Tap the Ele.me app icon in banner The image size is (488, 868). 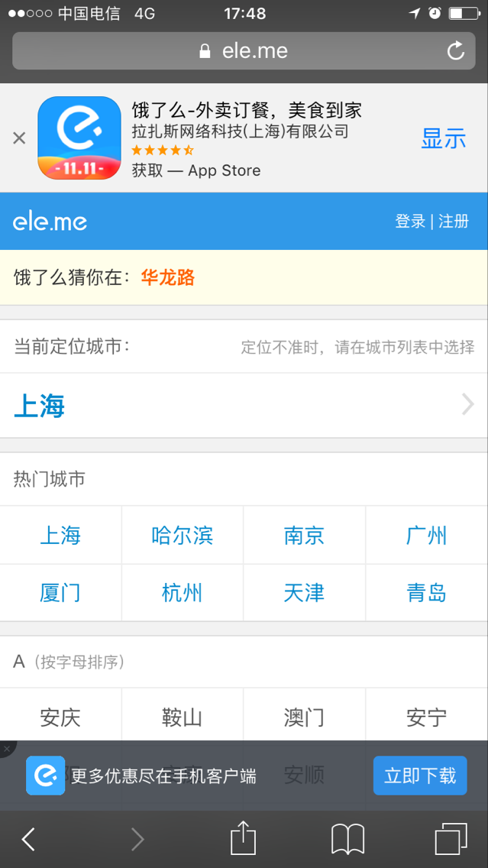79,138
